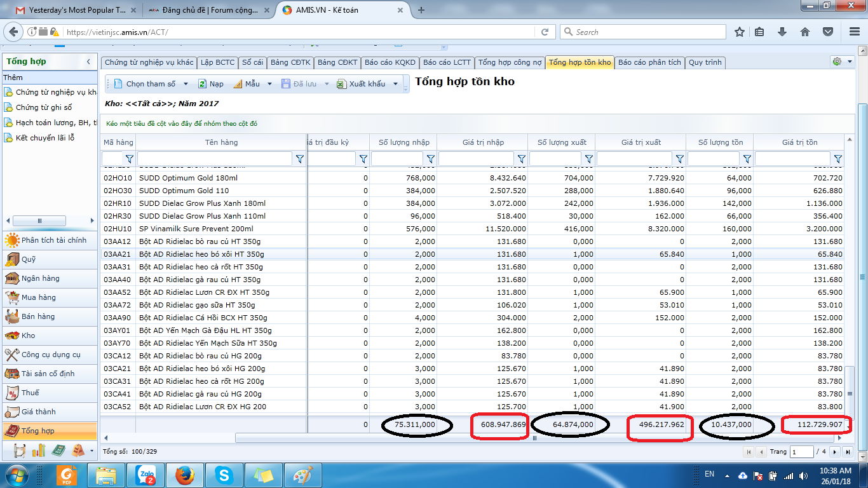Viewport: 868px width, 488px height.
Task: Switch to the Báo cáo phân tích tab
Action: click(649, 62)
